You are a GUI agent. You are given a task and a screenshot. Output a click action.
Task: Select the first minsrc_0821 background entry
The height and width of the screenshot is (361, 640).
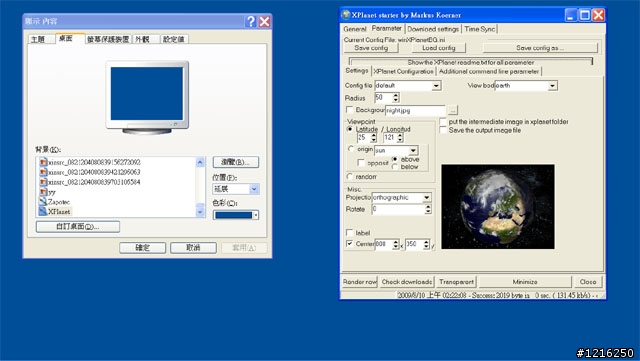90,162
